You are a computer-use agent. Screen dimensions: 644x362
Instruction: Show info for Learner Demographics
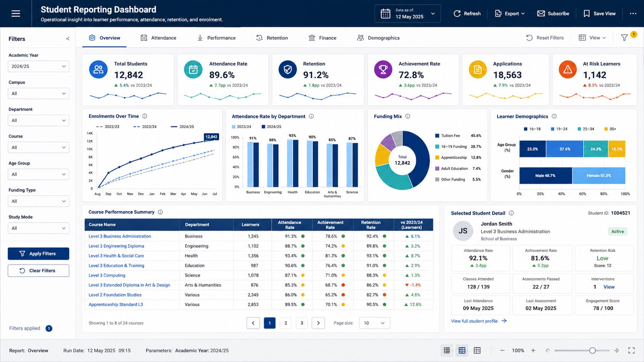554,116
